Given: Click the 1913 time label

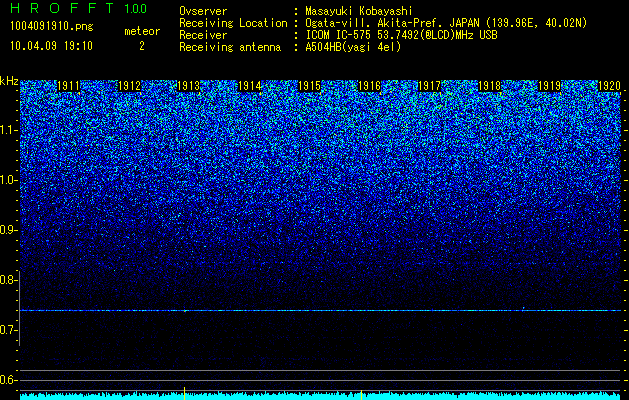Looking at the screenshot, I should pos(189,86).
